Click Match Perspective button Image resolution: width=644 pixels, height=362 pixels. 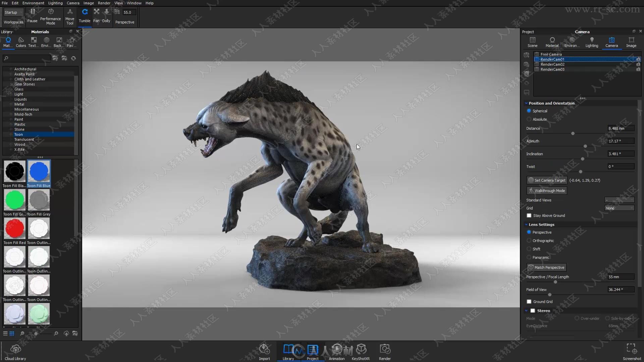(x=546, y=267)
